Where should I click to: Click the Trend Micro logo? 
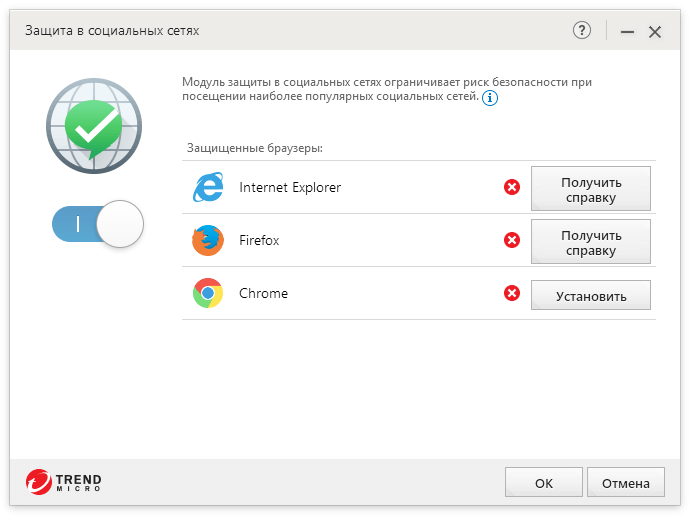click(63, 484)
